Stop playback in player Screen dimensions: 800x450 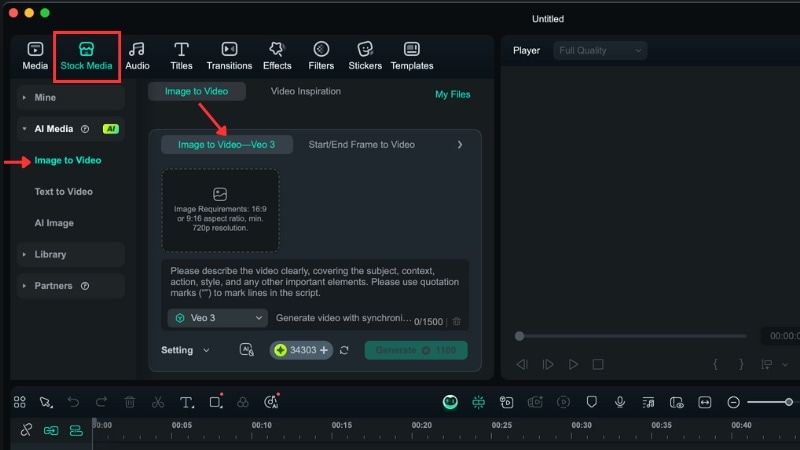click(598, 364)
